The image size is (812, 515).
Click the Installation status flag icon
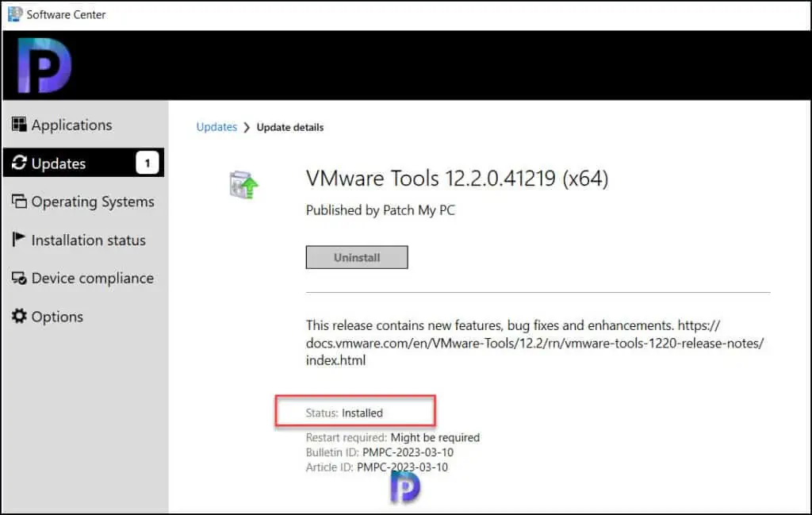point(19,240)
